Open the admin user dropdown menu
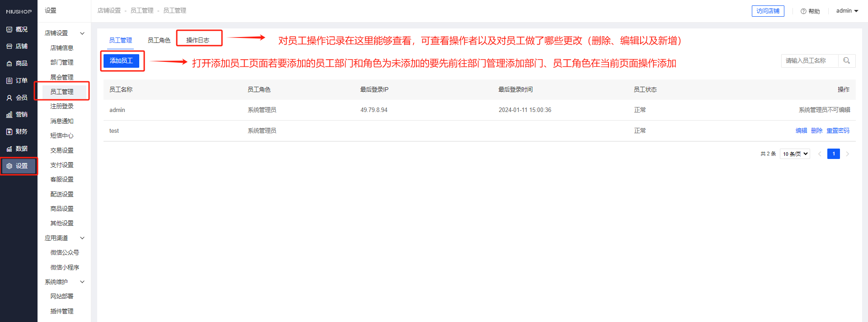The width and height of the screenshot is (868, 322). [847, 11]
